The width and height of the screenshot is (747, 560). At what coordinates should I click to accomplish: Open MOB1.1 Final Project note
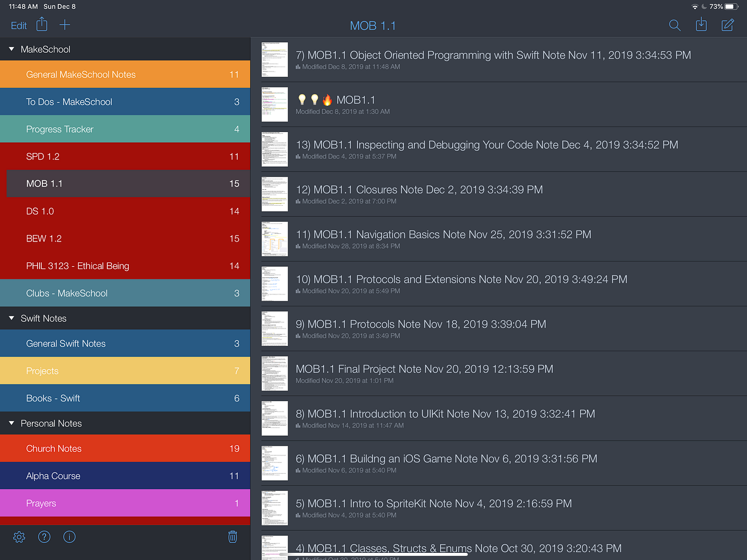(x=499, y=374)
